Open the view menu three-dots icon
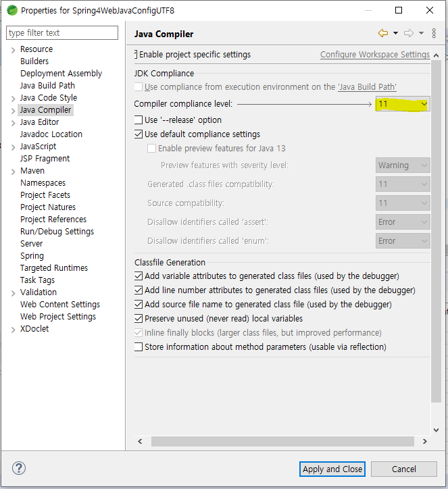The image size is (448, 489). (x=434, y=33)
